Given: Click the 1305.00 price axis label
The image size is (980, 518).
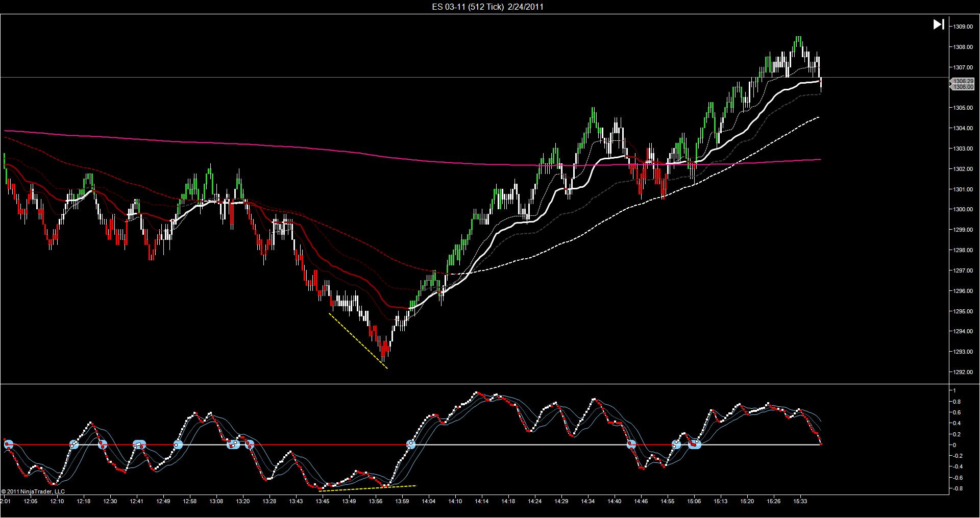Looking at the screenshot, I should [x=963, y=108].
